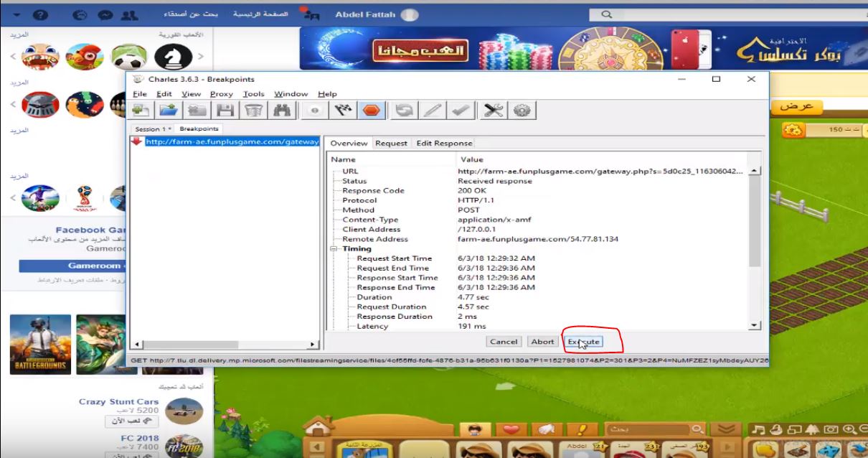868x458 pixels.
Task: Select the Response Code row value 200 OK
Action: (x=472, y=191)
